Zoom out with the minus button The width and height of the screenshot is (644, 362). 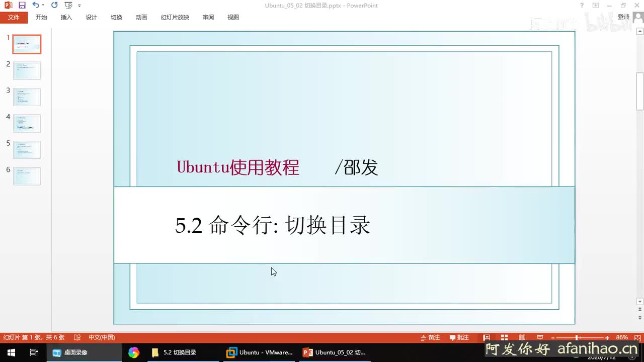click(x=553, y=338)
